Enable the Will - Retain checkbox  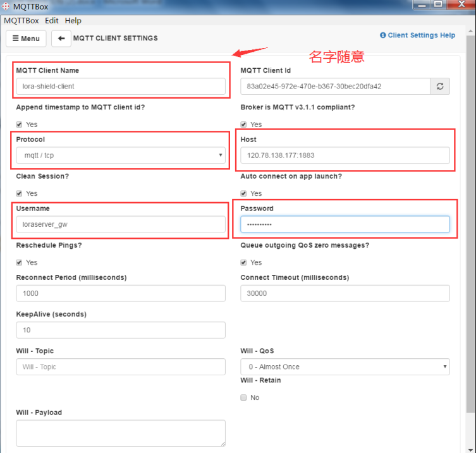[x=243, y=398]
